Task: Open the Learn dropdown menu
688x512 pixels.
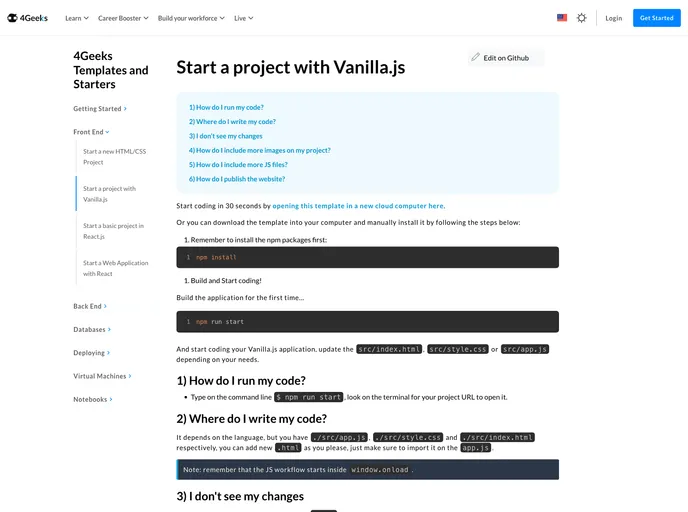Action: (x=77, y=18)
